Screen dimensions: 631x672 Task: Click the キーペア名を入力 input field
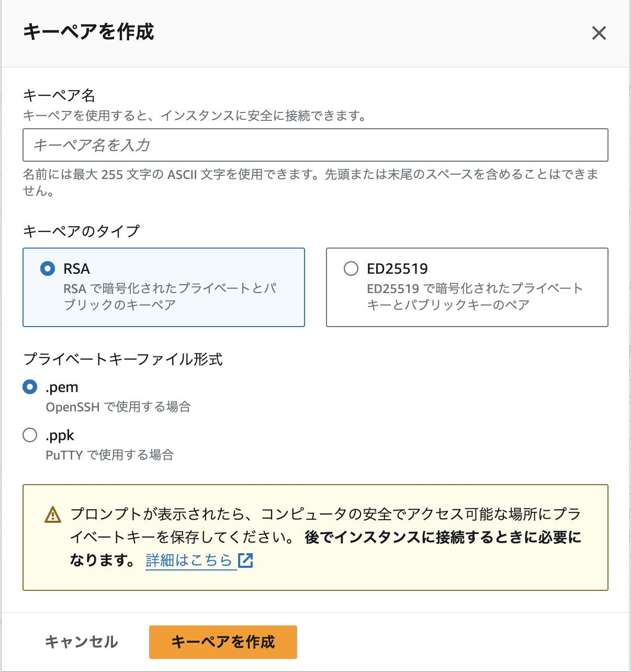coord(314,145)
